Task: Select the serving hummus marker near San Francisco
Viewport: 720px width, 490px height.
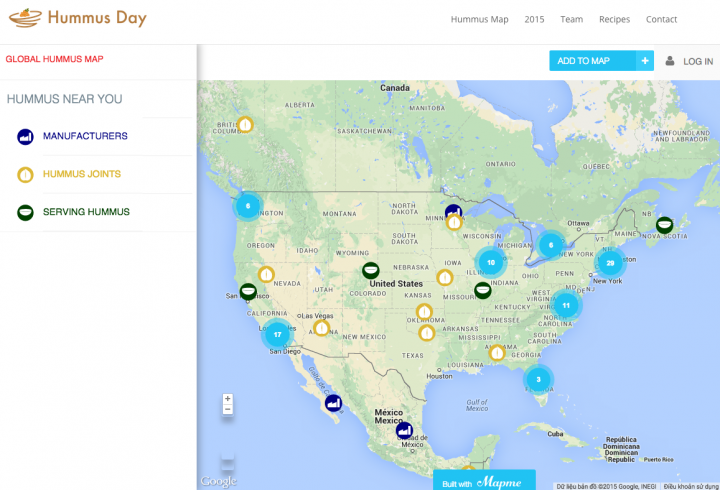Action: pos(248,292)
